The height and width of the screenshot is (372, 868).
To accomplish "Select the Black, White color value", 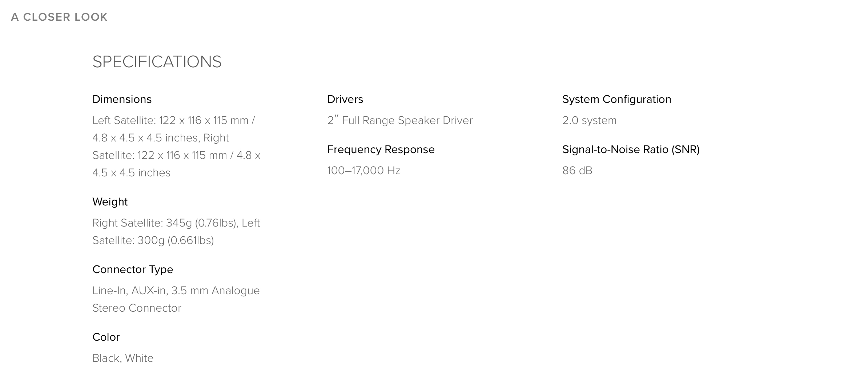I will (x=123, y=358).
